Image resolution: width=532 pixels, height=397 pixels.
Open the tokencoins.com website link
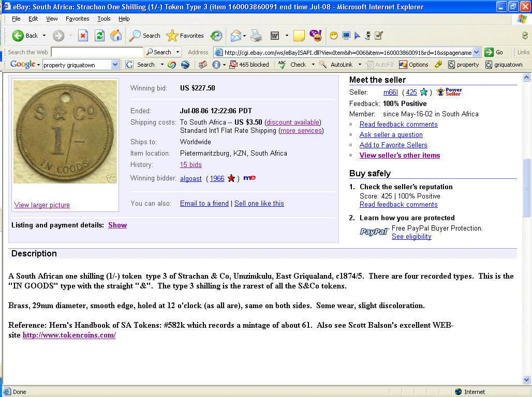(x=69, y=335)
